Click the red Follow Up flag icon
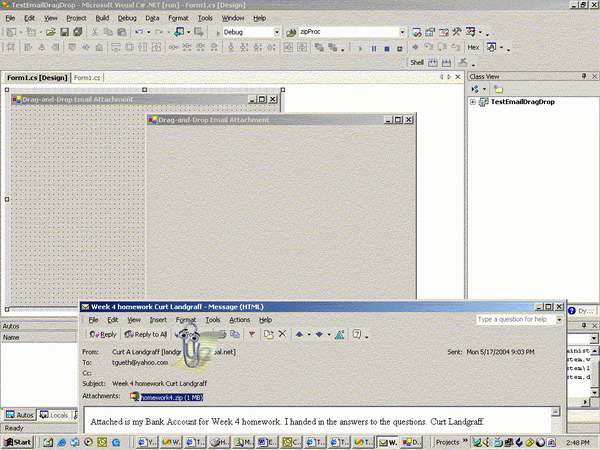The image size is (600, 450). (x=251, y=334)
